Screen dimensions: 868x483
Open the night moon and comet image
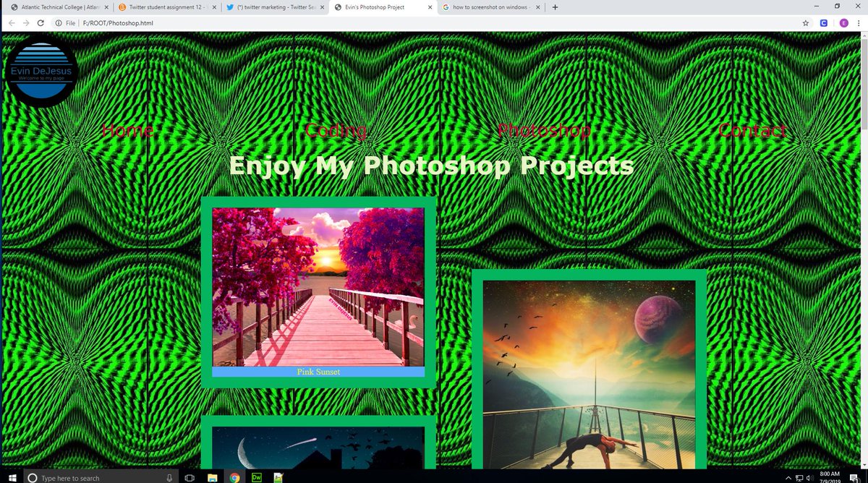318,448
